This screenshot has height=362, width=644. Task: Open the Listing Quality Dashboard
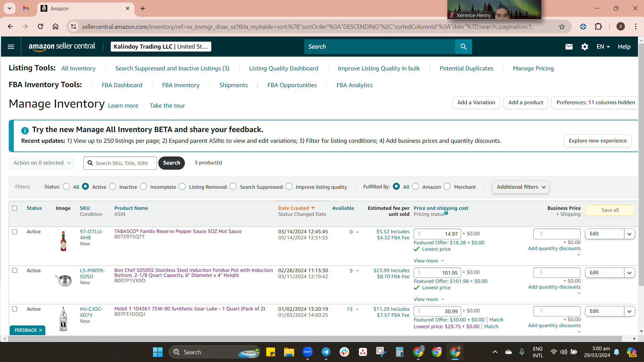tap(283, 68)
